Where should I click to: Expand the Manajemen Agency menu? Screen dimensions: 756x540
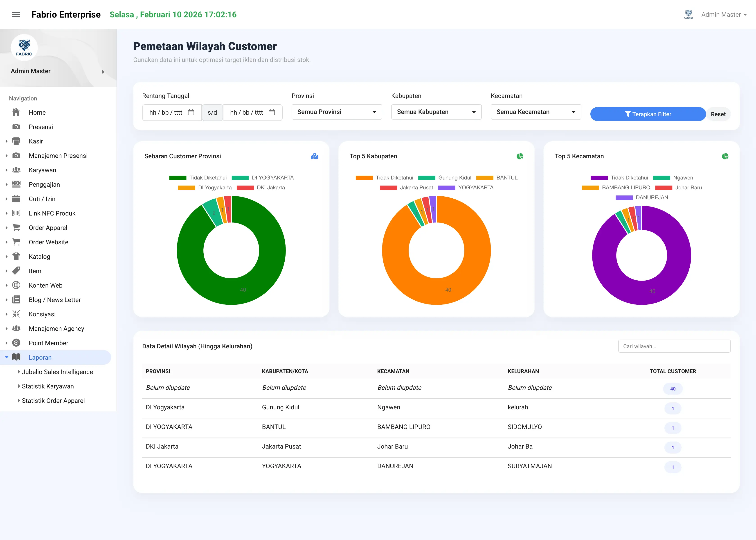[56, 329]
